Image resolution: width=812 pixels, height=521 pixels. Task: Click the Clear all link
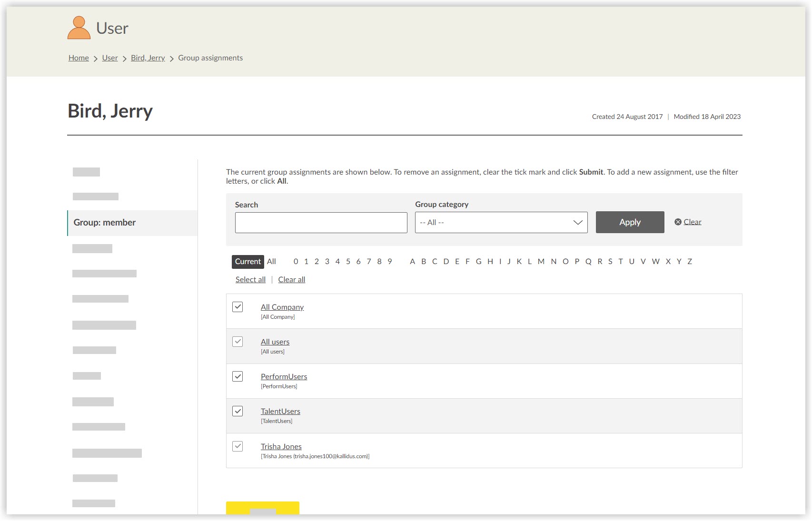click(291, 280)
